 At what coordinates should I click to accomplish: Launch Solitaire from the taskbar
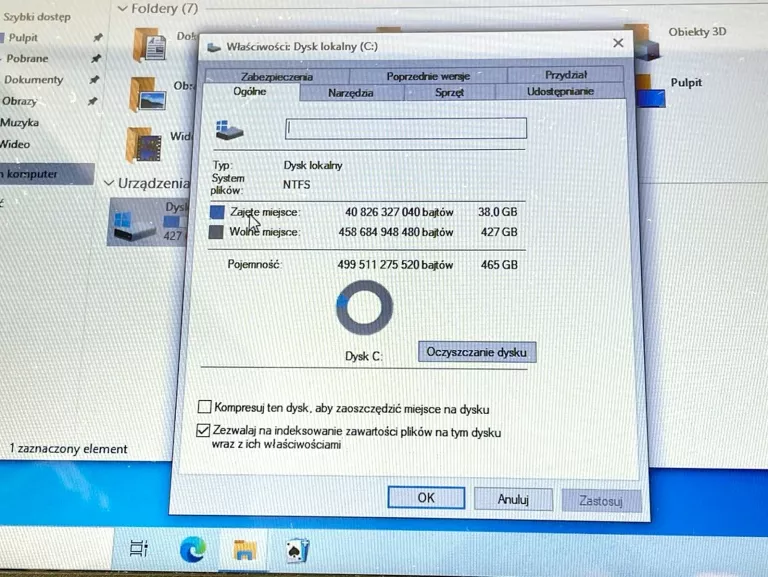click(298, 549)
